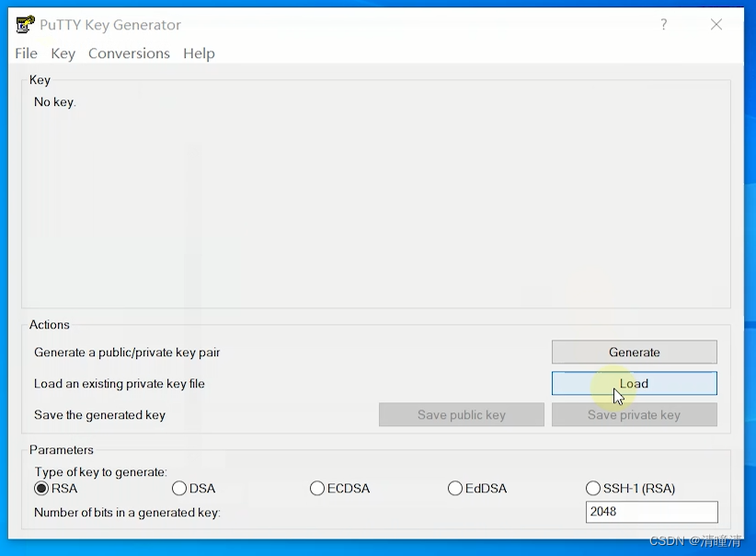Image resolution: width=756 pixels, height=556 pixels.
Task: Click the number of bits field
Action: (x=651, y=512)
